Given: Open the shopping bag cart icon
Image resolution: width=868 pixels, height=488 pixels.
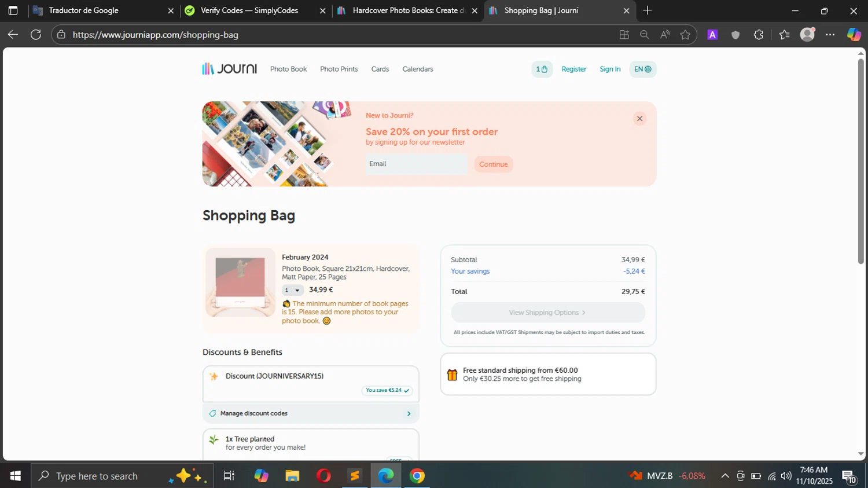Looking at the screenshot, I should [x=542, y=69].
